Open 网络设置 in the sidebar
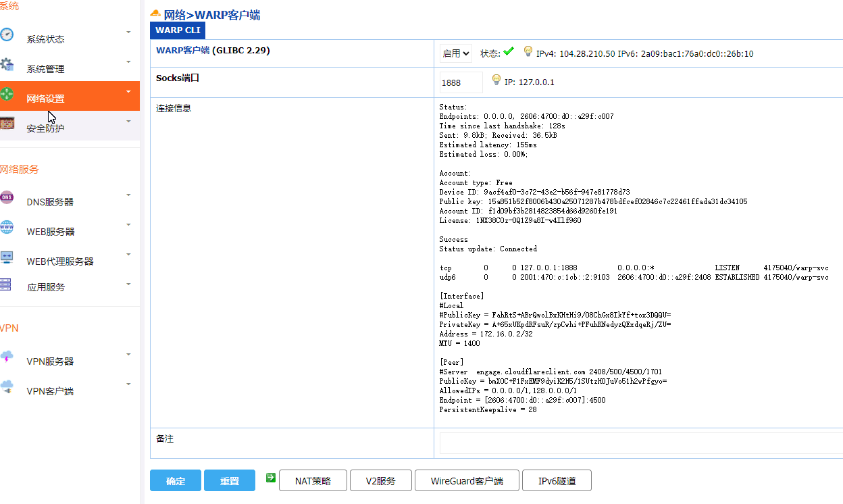 point(46,99)
